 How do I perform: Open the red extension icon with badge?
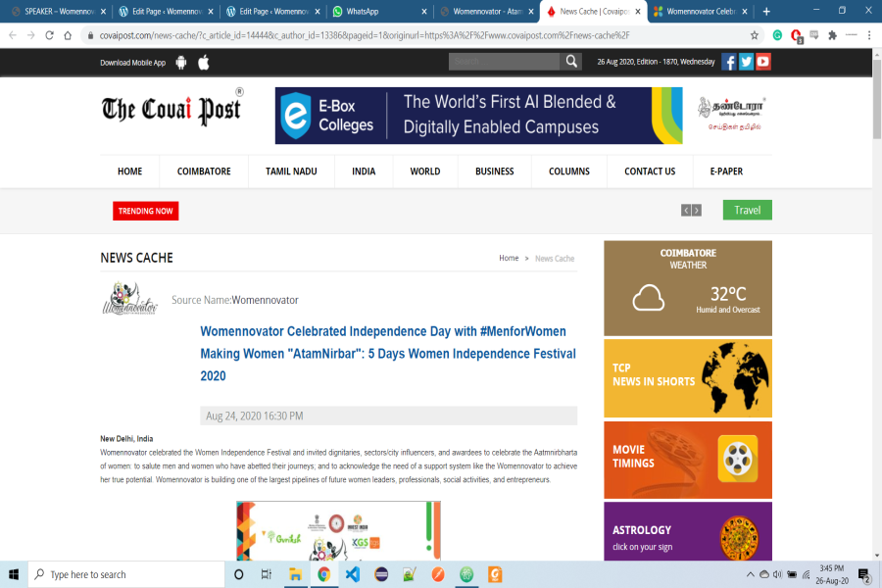pyautogui.click(x=796, y=36)
